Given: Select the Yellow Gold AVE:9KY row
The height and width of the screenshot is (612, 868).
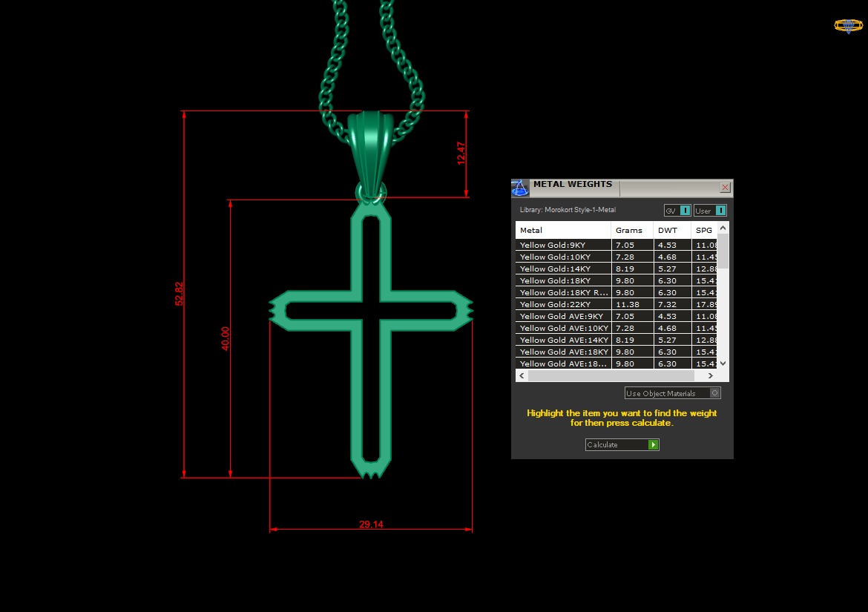Looking at the screenshot, I should (616, 316).
